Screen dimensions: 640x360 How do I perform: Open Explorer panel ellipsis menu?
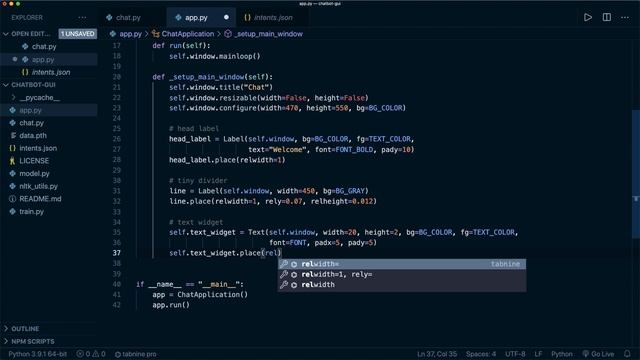tap(82, 18)
